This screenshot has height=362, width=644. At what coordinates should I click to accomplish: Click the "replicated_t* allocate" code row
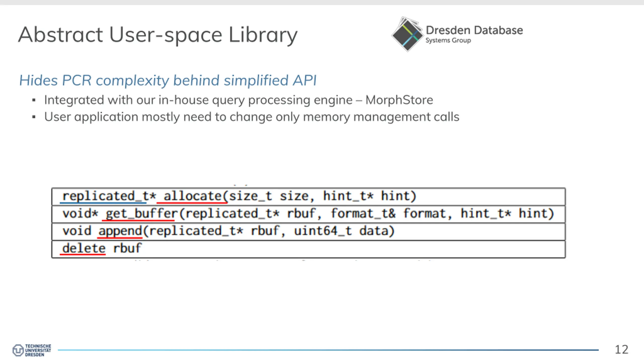pyautogui.click(x=309, y=197)
